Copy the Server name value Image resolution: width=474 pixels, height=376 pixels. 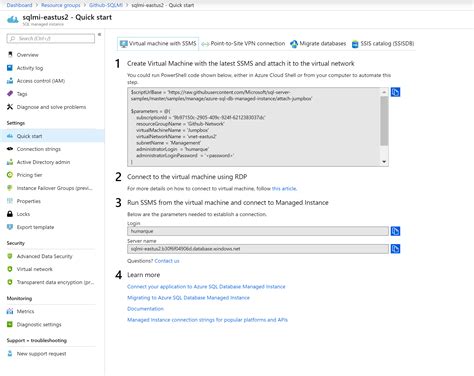click(x=395, y=249)
